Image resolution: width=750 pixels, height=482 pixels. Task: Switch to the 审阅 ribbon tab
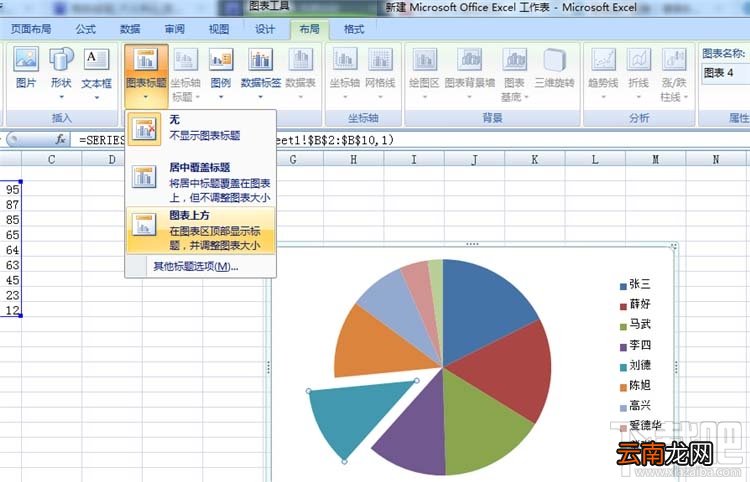tap(174, 29)
